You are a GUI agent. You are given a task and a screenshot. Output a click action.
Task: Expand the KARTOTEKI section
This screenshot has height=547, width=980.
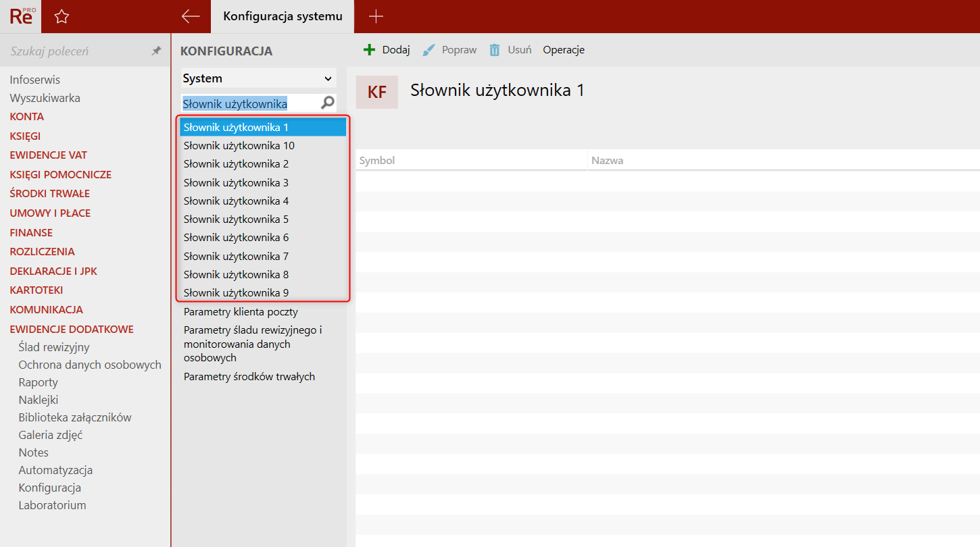36,290
